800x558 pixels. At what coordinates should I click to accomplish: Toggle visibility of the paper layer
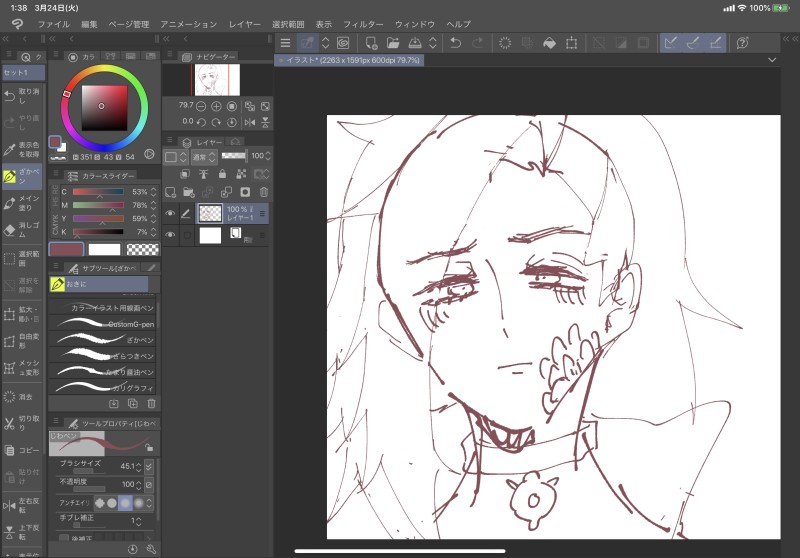click(x=170, y=235)
